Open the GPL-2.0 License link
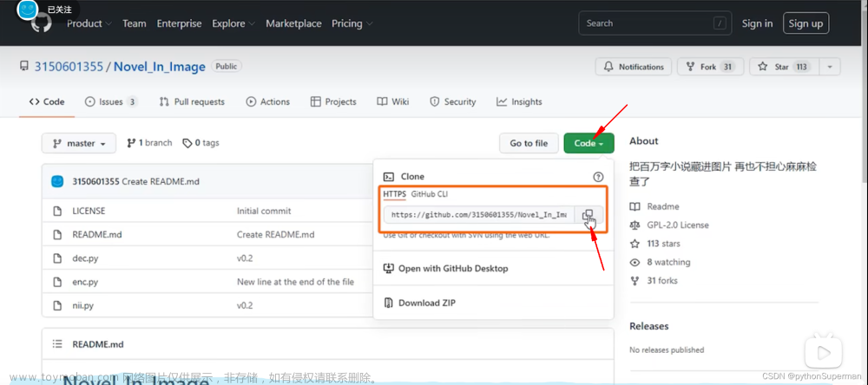The height and width of the screenshot is (385, 868). click(x=668, y=225)
